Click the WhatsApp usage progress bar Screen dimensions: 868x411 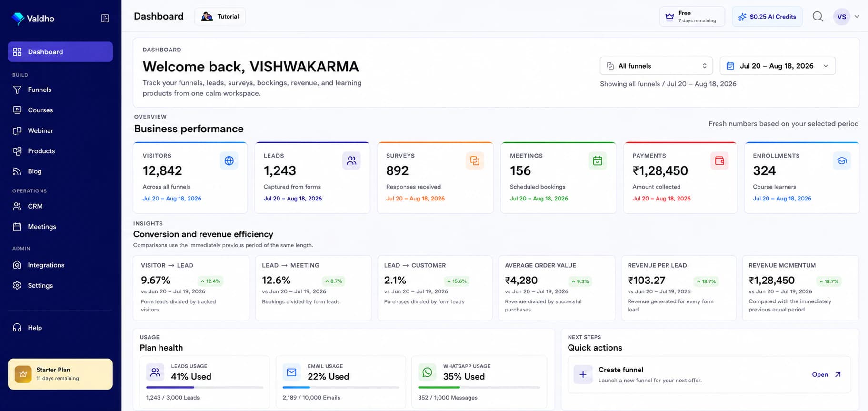[x=479, y=388]
